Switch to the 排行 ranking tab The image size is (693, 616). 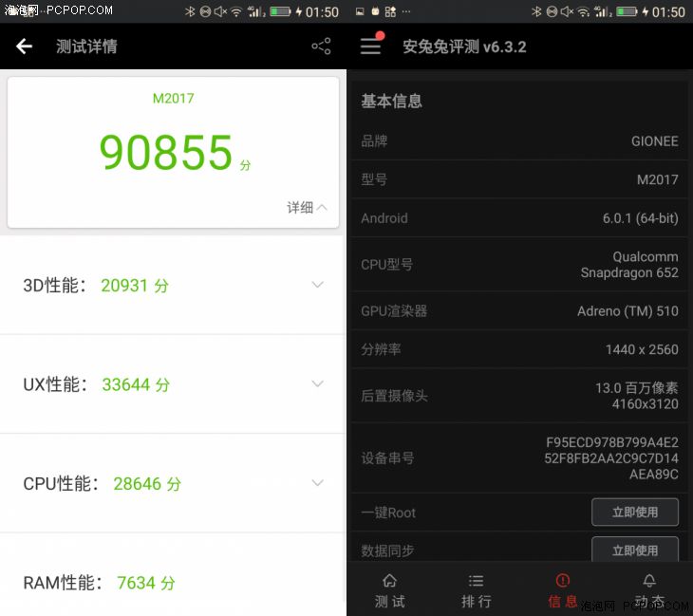click(476, 590)
